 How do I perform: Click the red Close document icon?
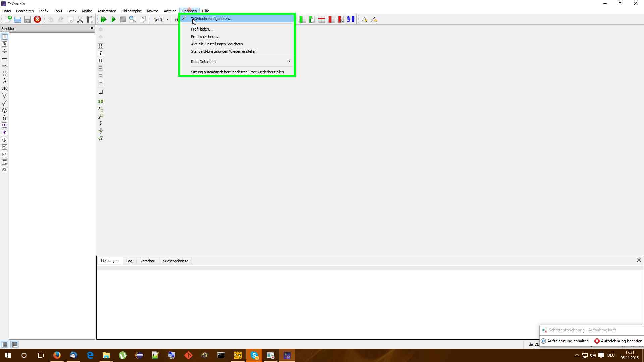37,19
